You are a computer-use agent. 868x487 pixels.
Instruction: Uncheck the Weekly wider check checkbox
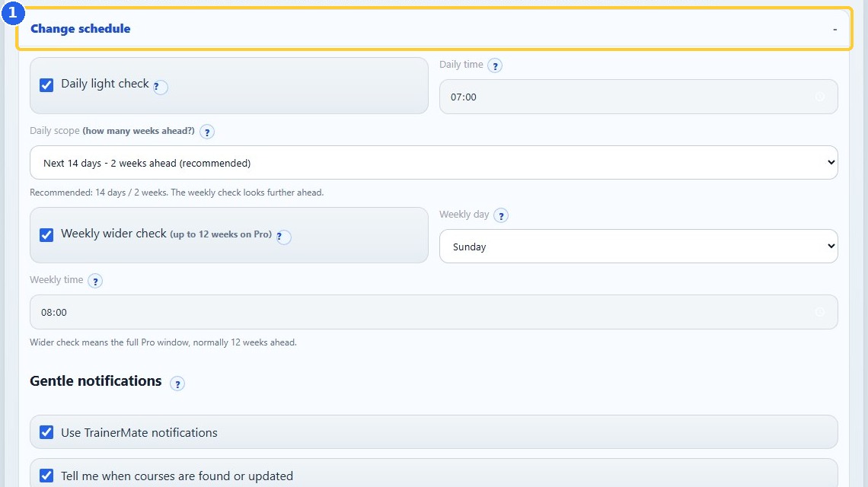46,234
